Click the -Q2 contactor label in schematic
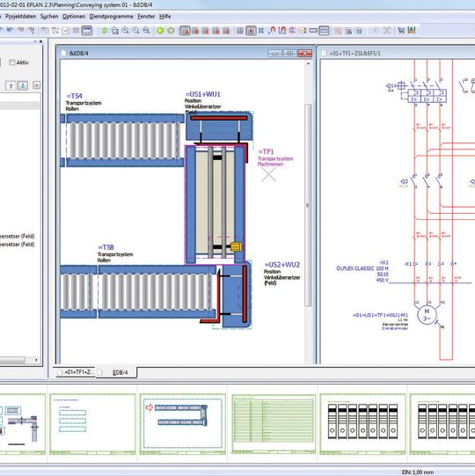This screenshot has width=475, height=476. (404, 181)
